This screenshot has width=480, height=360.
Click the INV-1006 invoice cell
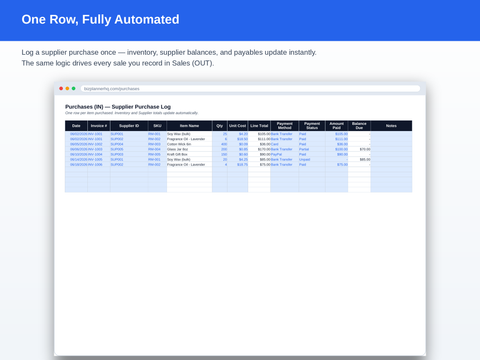99,165
